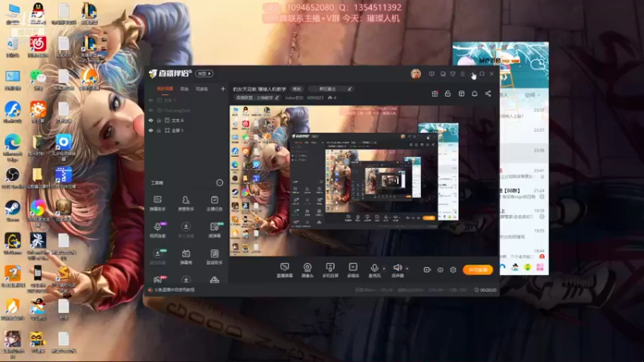The width and height of the screenshot is (644, 362).
Task: Open the mode switch pill next to the logo
Action: click(x=204, y=73)
